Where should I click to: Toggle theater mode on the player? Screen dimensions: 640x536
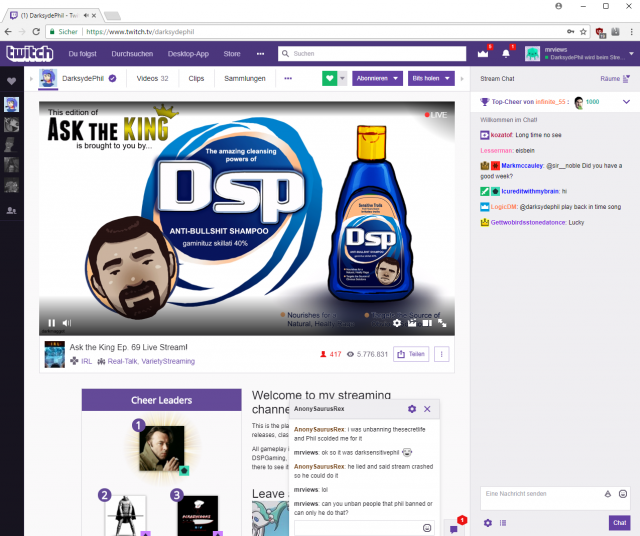427,323
